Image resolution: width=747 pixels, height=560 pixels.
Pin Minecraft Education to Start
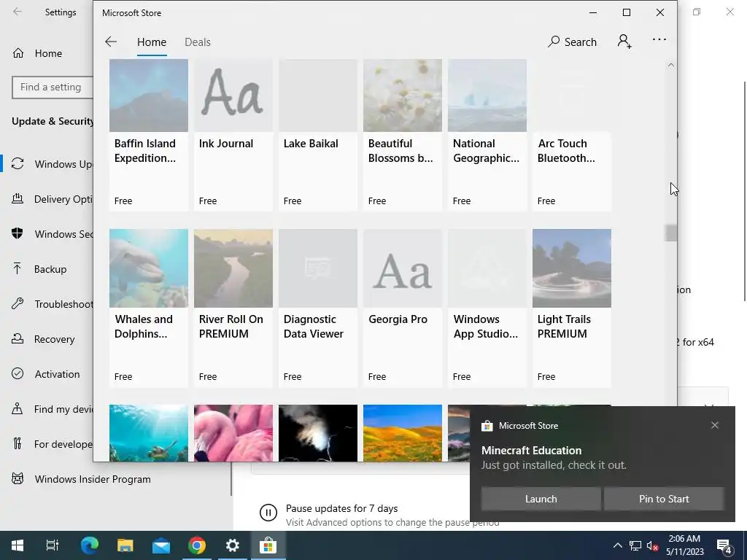click(x=664, y=499)
